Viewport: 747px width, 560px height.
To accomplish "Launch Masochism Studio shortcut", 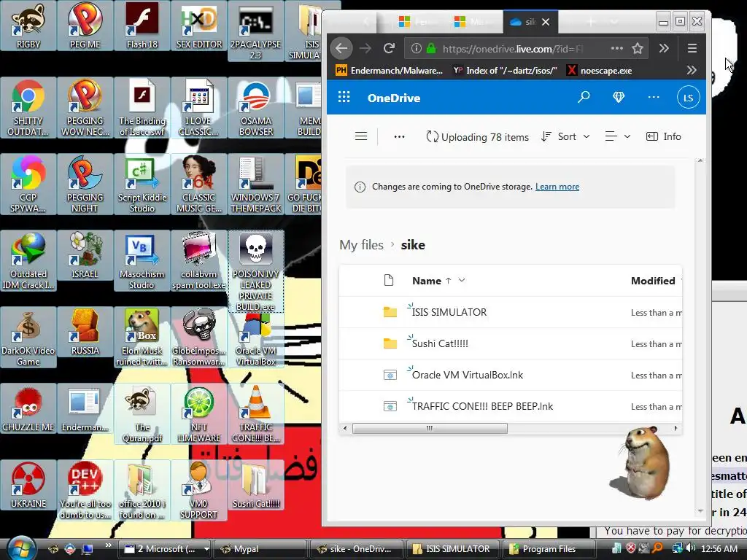I will pyautogui.click(x=142, y=261).
